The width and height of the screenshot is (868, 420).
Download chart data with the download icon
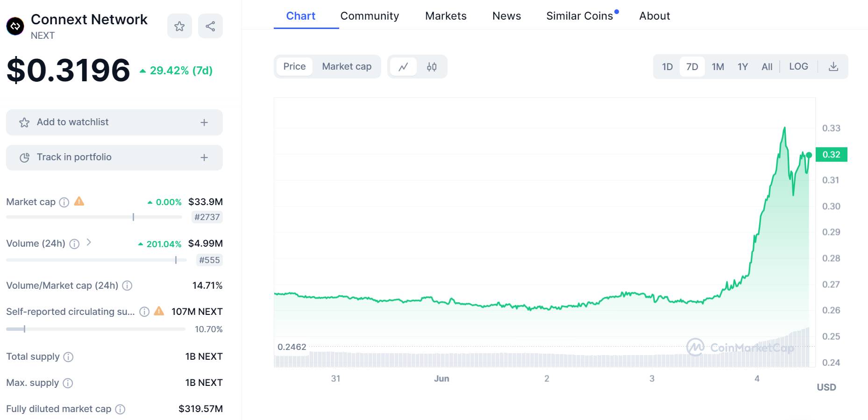click(x=833, y=66)
